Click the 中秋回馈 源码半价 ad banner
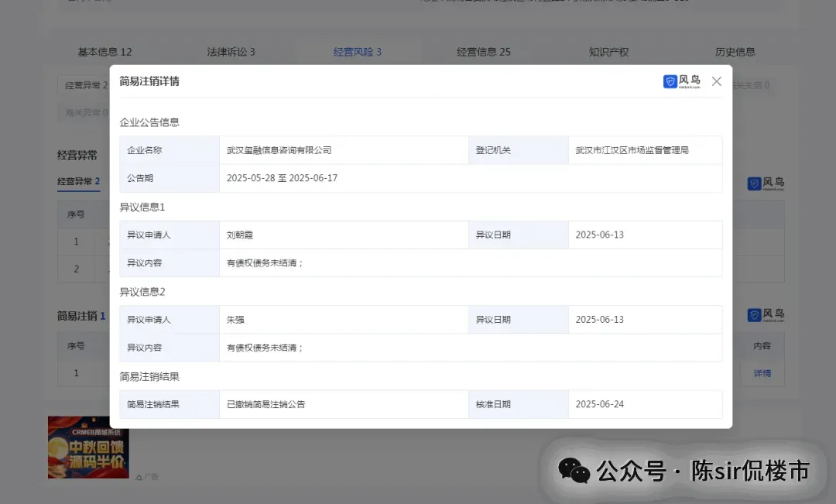This screenshot has height=504, width=836. pyautogui.click(x=88, y=447)
